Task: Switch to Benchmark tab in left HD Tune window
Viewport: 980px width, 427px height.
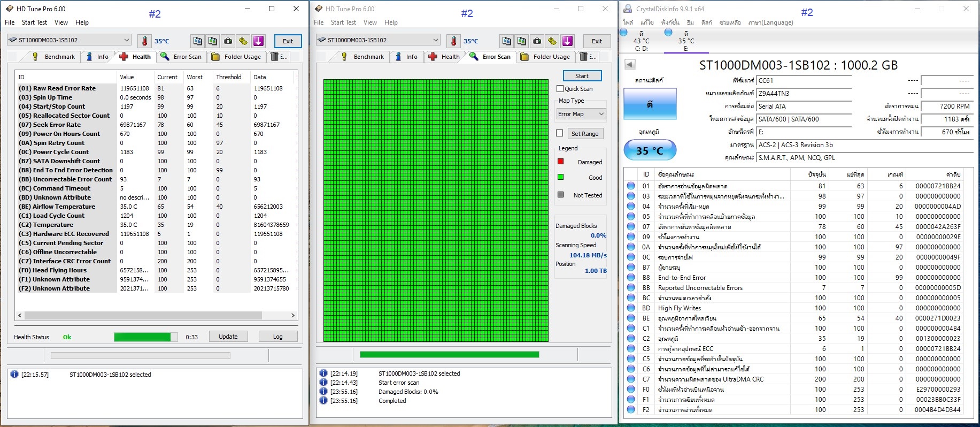Action: tap(53, 57)
